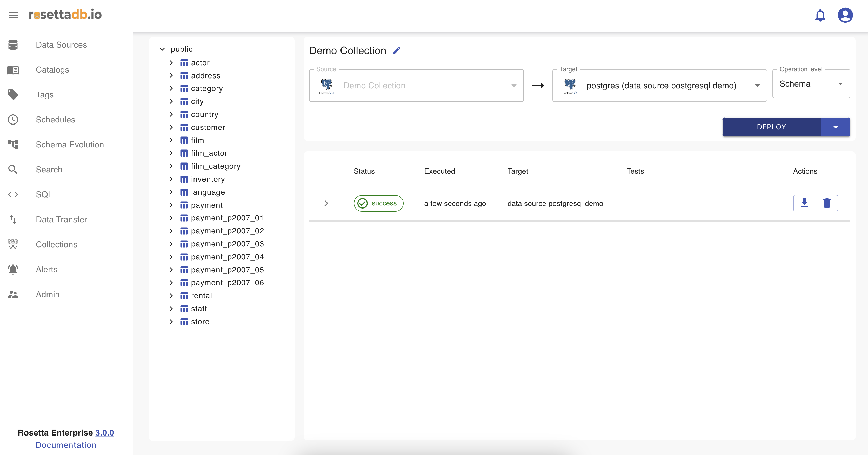The height and width of the screenshot is (455, 868).
Task: Click the success status badge
Action: pos(378,203)
